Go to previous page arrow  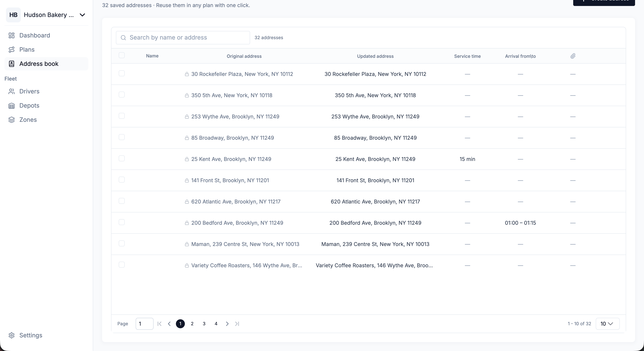169,324
